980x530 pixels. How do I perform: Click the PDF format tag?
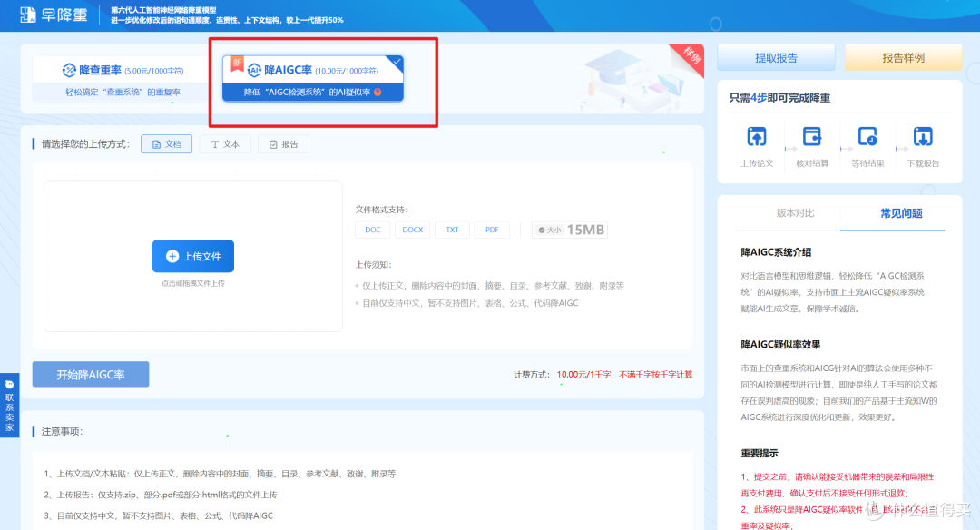[x=492, y=230]
